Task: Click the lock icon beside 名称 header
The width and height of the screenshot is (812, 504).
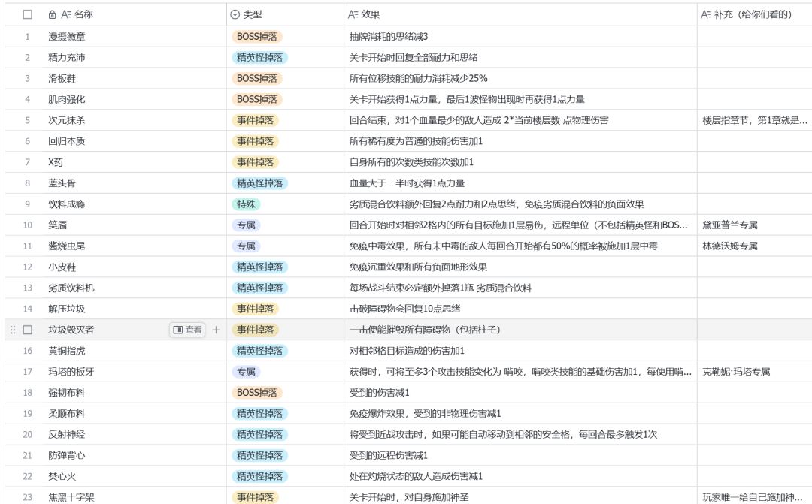Action: coord(53,14)
